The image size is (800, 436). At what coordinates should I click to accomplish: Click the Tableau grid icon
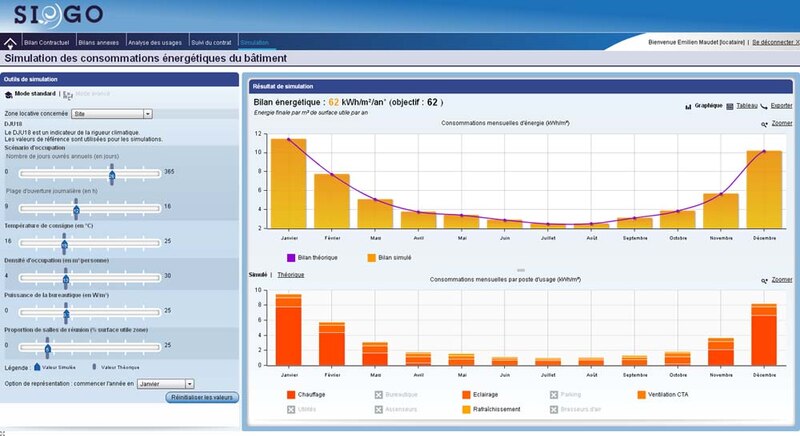pos(730,107)
